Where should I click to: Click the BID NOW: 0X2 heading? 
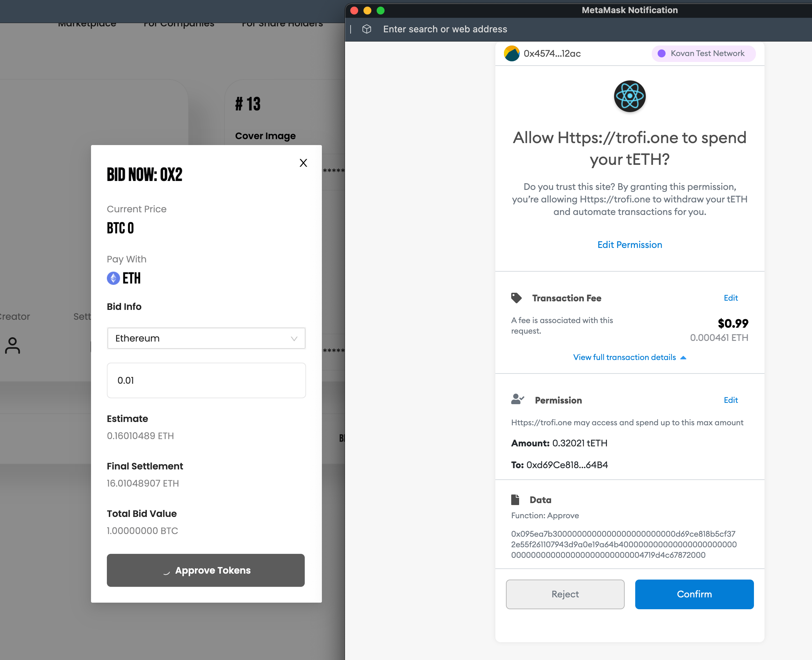144,175
